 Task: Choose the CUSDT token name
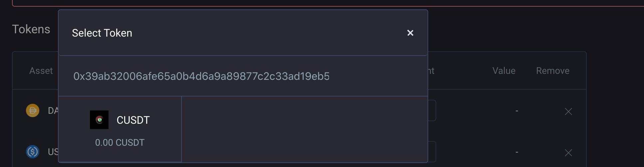tap(133, 120)
